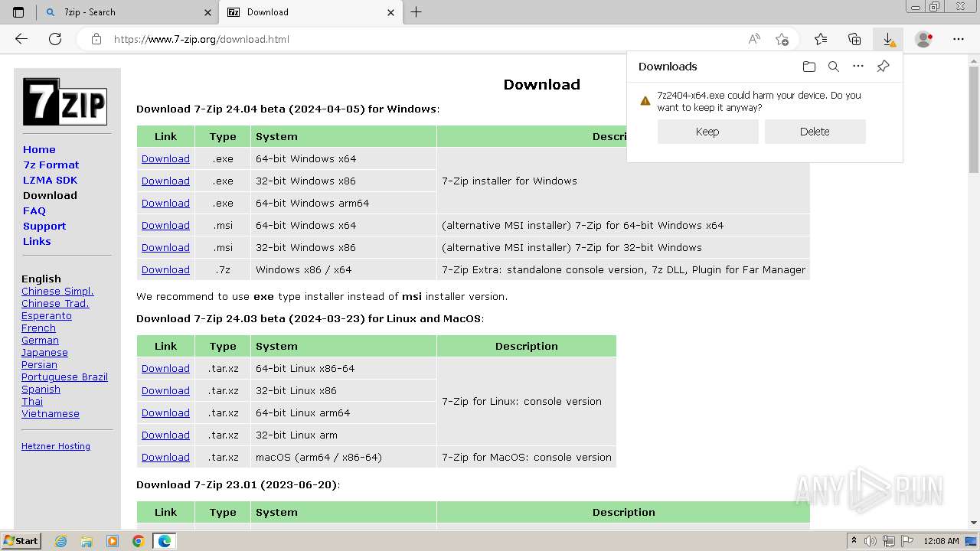
Task: Open Chrome taskbar icon
Action: click(138, 541)
